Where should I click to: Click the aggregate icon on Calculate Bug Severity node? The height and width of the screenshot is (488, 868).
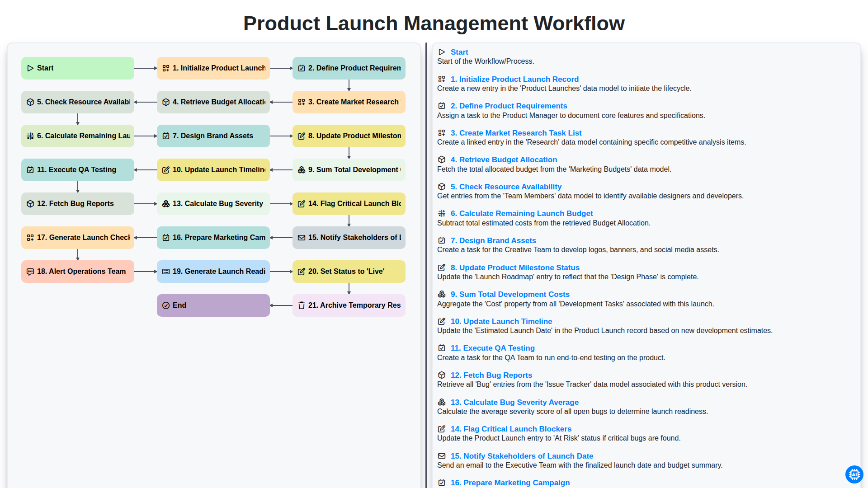pyautogui.click(x=166, y=204)
